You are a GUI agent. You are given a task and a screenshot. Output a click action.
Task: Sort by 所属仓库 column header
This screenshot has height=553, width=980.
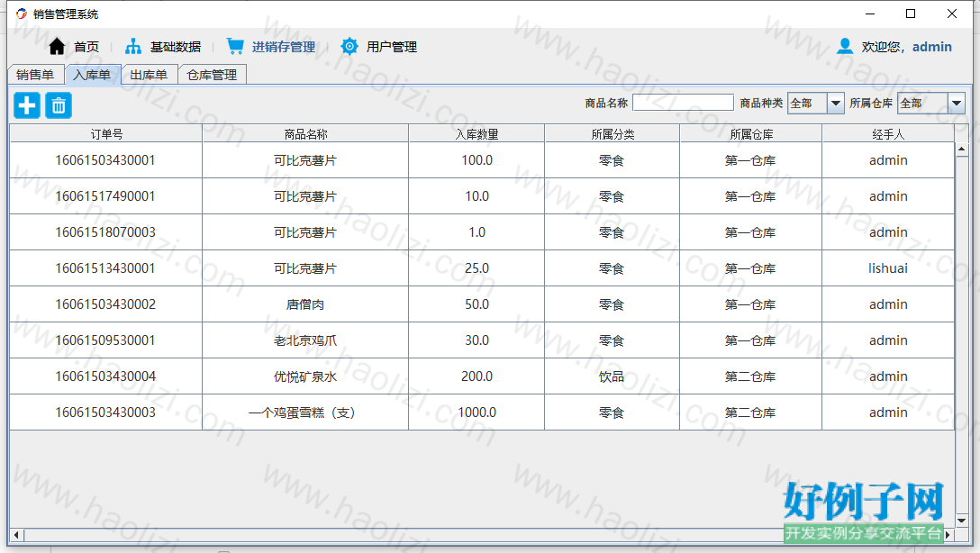(751, 133)
